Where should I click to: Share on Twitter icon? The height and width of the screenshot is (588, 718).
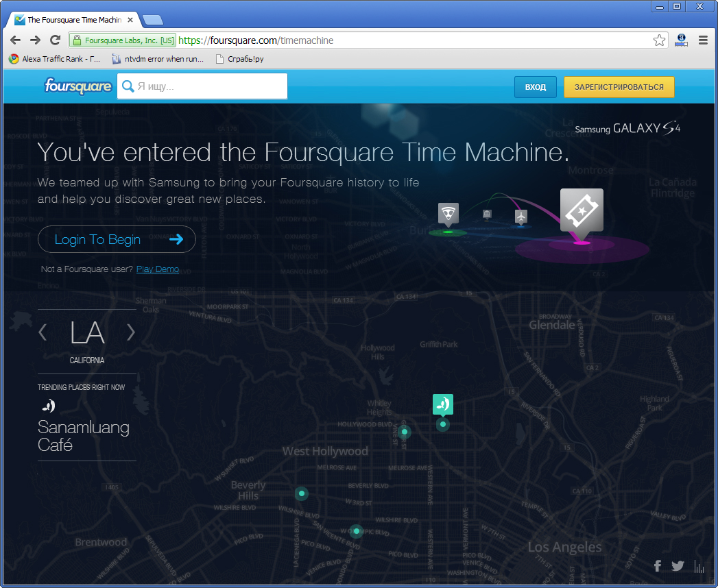click(678, 566)
